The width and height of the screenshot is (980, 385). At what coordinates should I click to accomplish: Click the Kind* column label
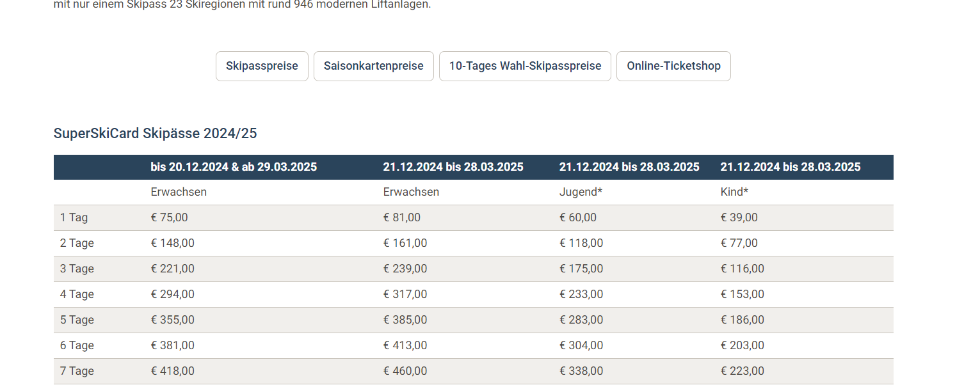click(735, 192)
